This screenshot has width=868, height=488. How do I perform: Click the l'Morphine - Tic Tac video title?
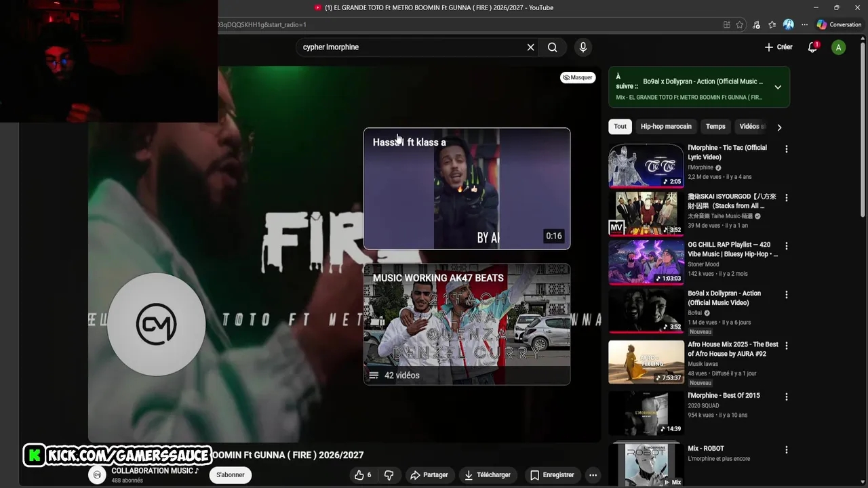pyautogui.click(x=727, y=152)
